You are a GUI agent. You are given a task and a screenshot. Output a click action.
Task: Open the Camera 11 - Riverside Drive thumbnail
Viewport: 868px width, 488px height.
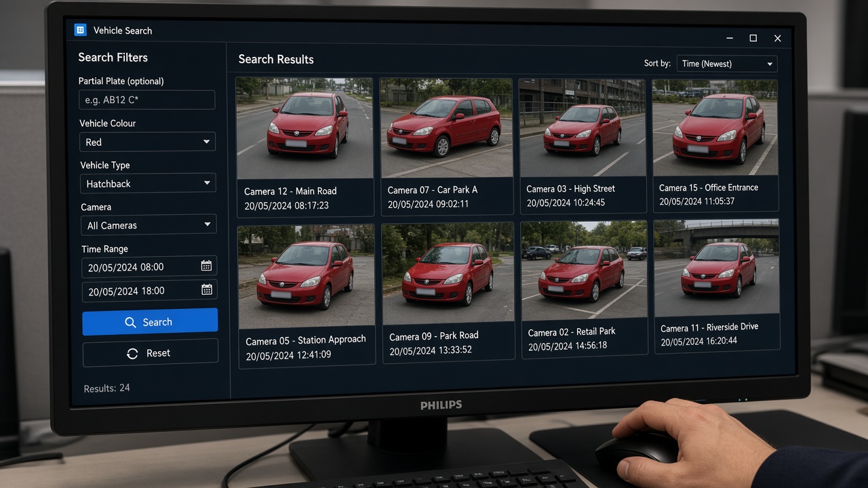pos(717,268)
